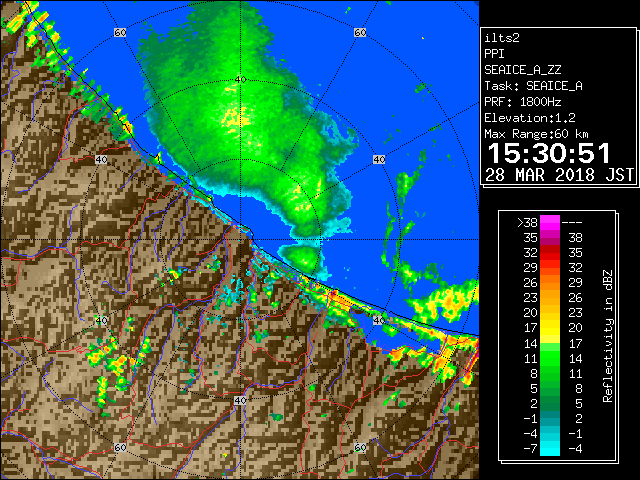Click the 'Max Range:60 km' line

coord(536,134)
